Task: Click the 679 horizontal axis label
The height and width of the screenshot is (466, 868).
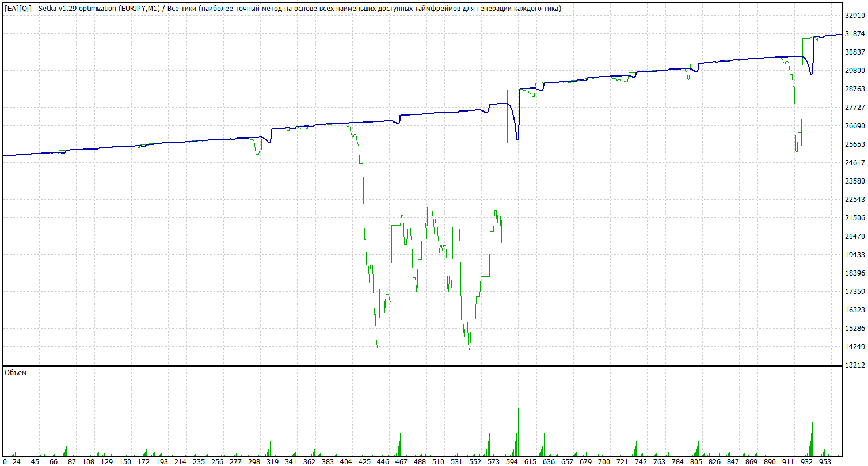Action: coord(585,461)
